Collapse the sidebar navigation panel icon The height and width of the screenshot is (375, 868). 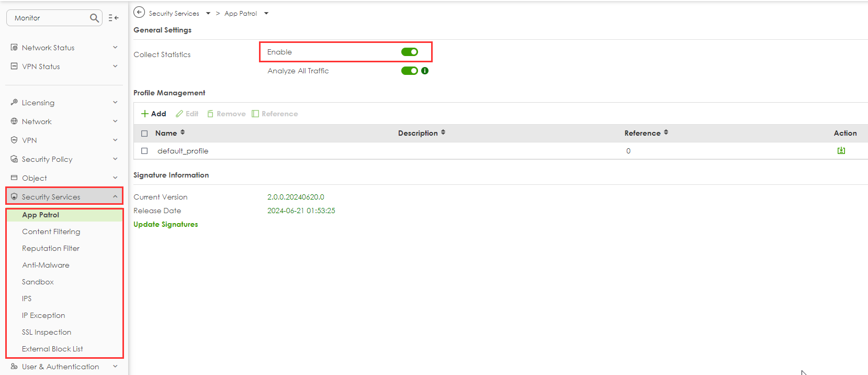114,18
